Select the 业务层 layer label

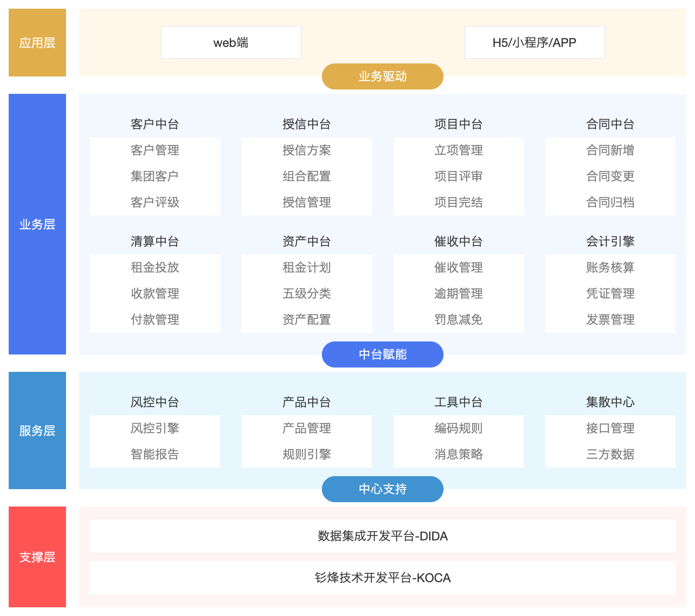(x=37, y=224)
